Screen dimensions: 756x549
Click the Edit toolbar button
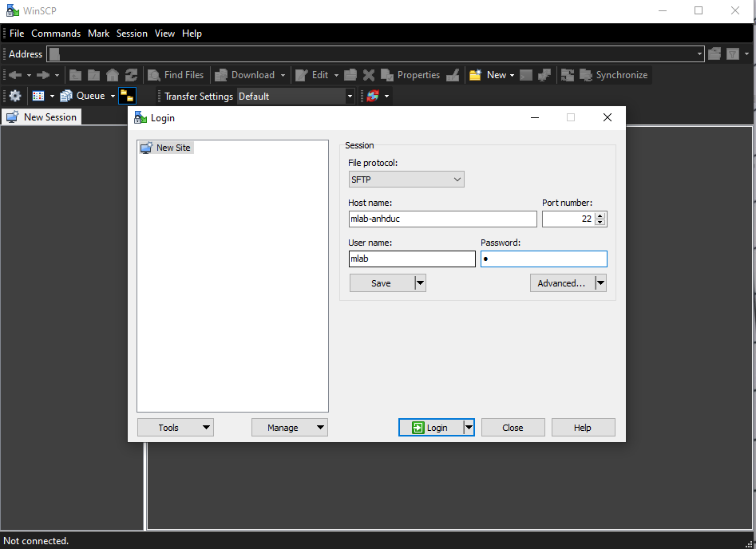[x=312, y=75]
